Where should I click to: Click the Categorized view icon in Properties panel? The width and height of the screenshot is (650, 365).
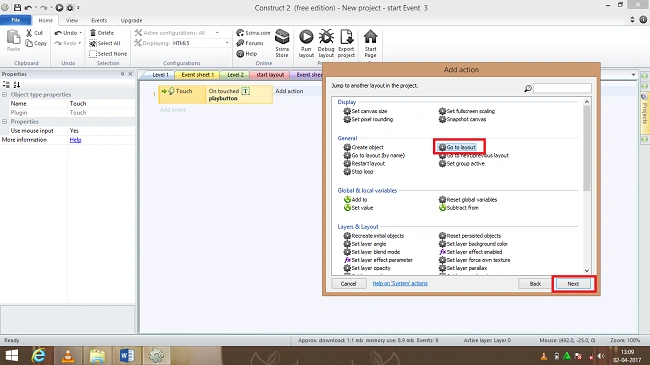click(x=6, y=85)
